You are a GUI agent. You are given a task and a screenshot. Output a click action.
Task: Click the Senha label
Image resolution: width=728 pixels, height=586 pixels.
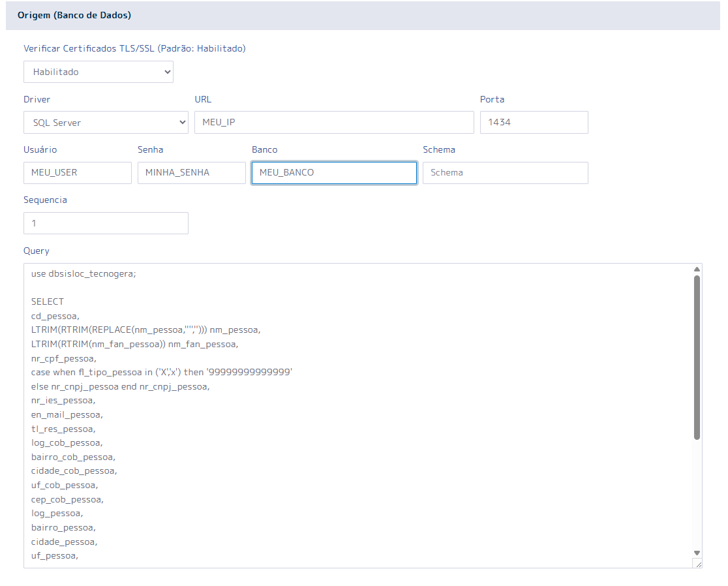(151, 149)
